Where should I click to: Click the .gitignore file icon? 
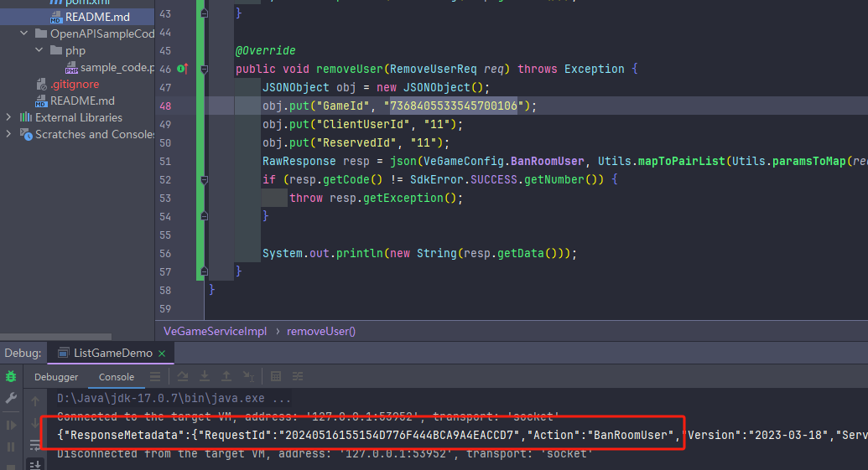[x=42, y=85]
